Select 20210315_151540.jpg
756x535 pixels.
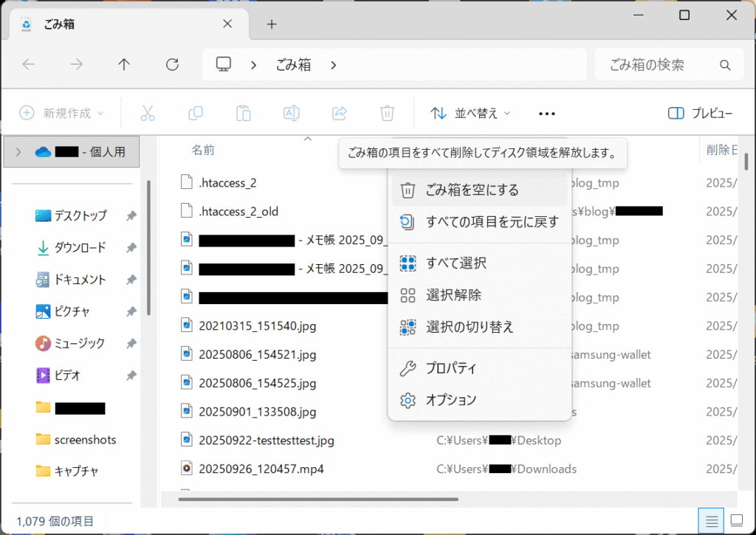[x=258, y=326]
